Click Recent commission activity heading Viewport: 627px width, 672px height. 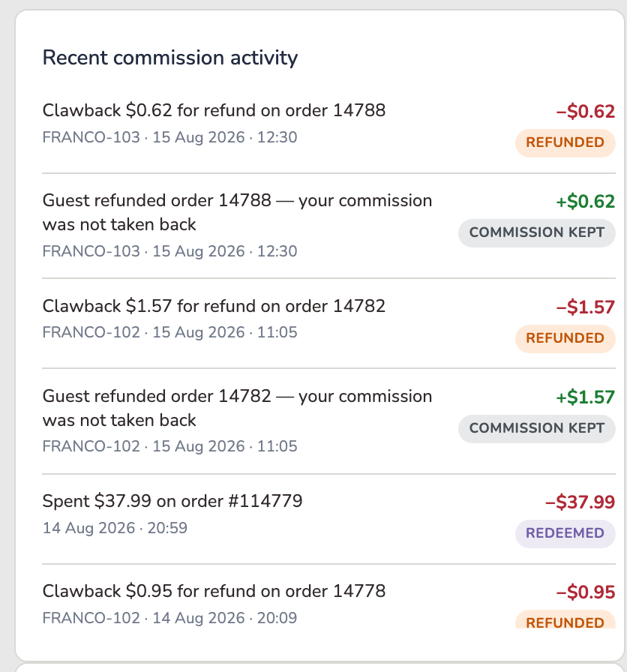[x=170, y=58]
